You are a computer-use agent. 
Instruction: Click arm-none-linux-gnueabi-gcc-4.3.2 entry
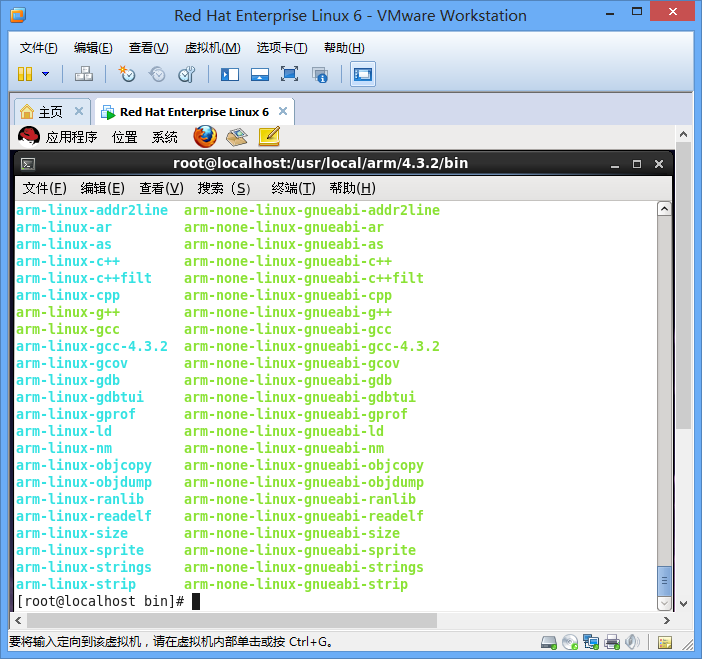312,347
